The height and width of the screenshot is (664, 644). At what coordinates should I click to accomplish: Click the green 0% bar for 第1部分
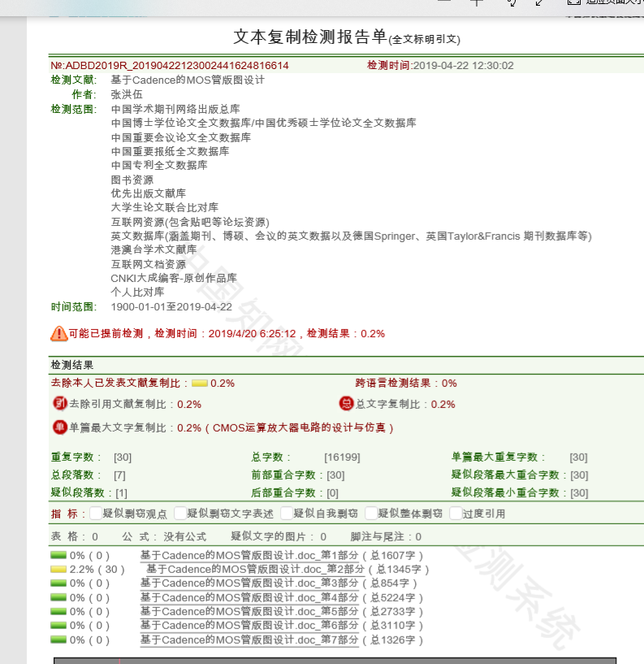(58, 555)
